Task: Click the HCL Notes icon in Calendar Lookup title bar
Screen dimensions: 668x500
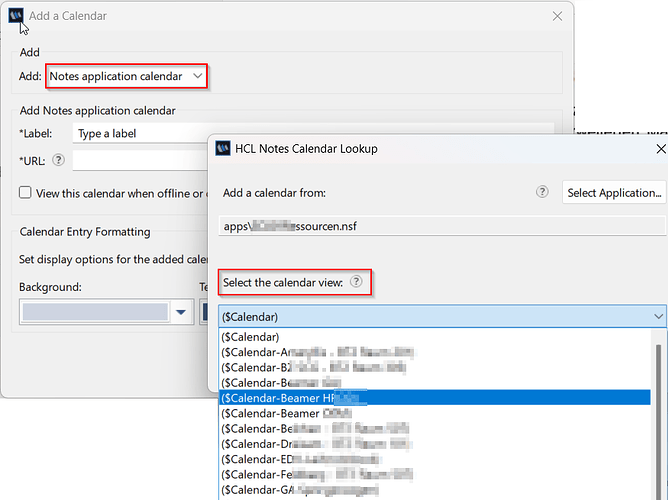Action: coord(223,149)
